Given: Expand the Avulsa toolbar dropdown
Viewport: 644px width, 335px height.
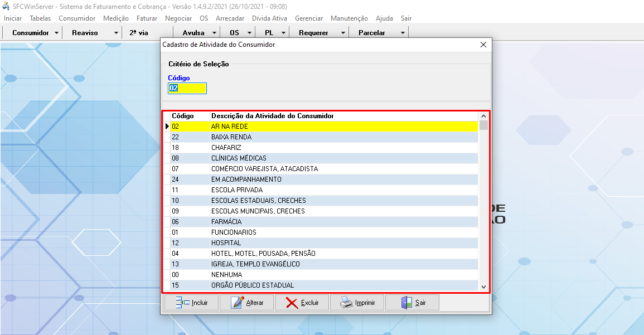Looking at the screenshot, I should click(214, 32).
